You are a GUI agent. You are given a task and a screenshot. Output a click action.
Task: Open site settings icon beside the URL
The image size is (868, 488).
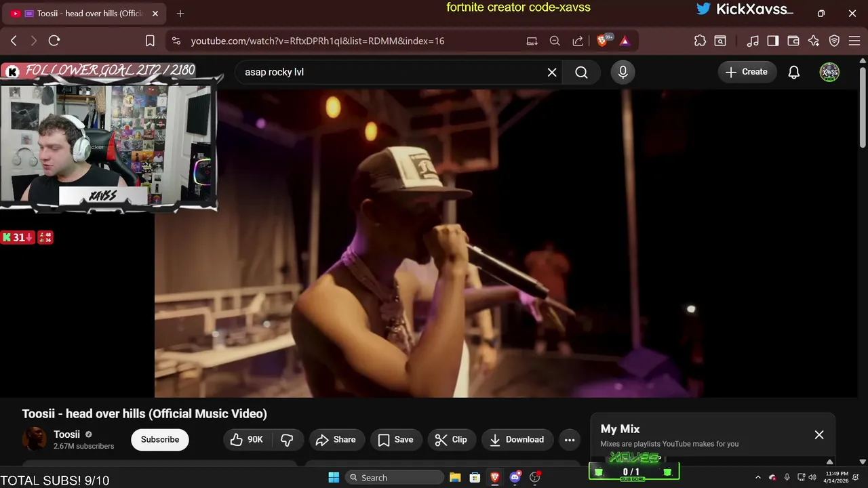click(x=176, y=41)
